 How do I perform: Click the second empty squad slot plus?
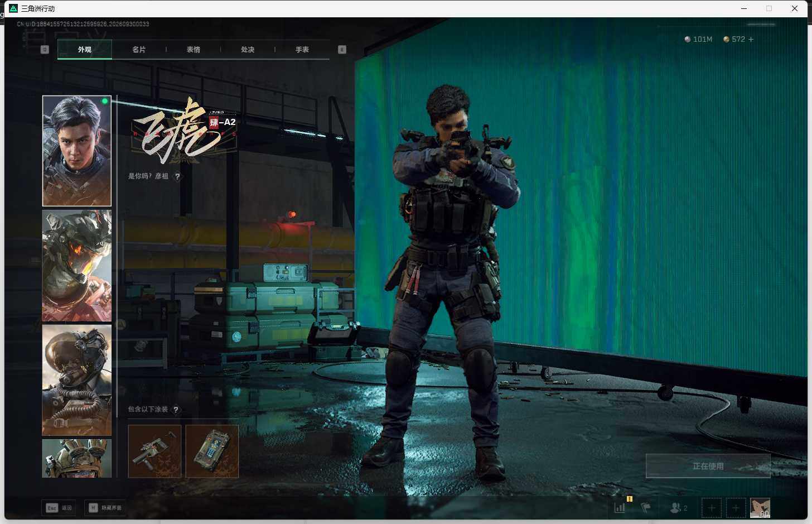point(736,508)
